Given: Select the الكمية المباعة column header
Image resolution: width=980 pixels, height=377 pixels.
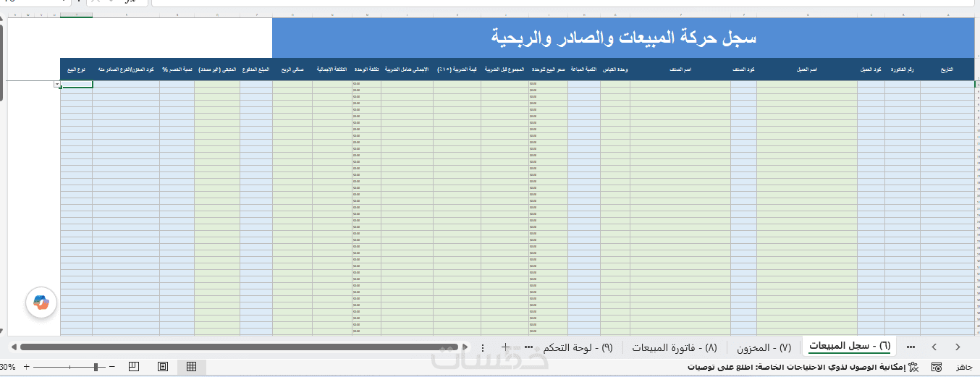Looking at the screenshot, I should (x=584, y=69).
